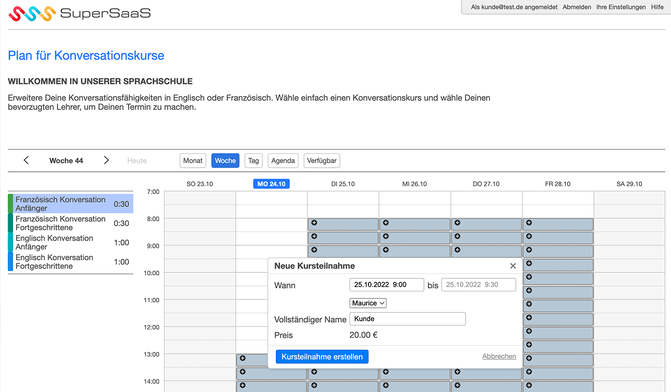The height and width of the screenshot is (392, 671).
Task: Click the Heute button
Action: [137, 160]
